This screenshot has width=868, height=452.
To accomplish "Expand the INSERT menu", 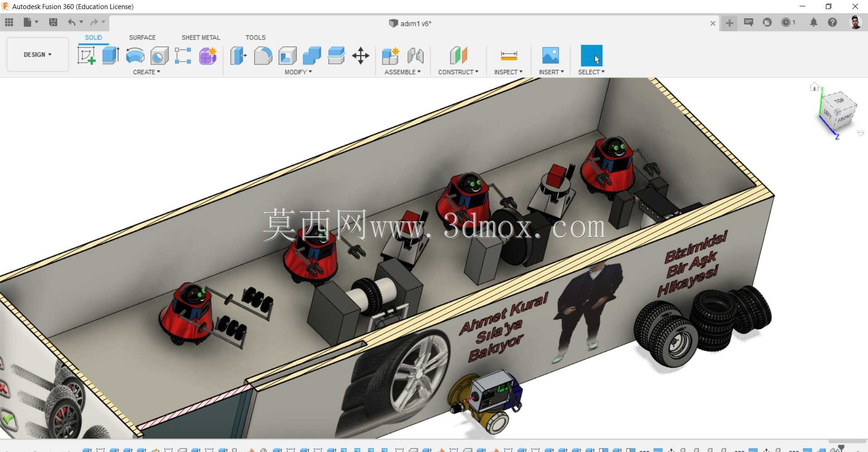I will click(x=551, y=72).
